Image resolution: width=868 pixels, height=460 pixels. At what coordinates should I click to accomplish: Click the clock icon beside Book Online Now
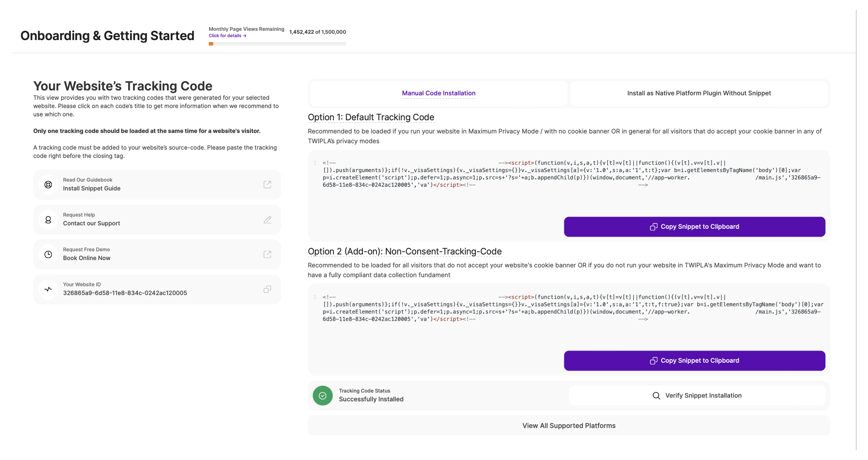click(48, 255)
